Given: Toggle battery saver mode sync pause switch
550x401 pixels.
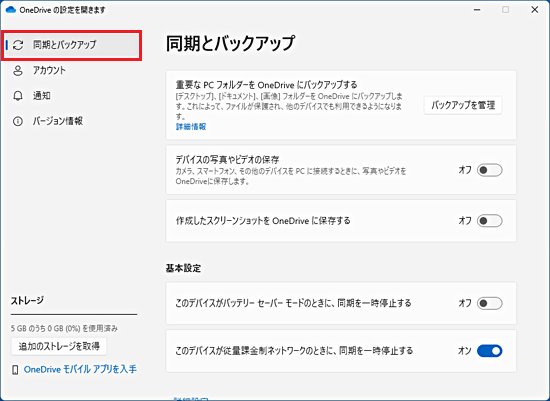Looking at the screenshot, I should pos(490,303).
